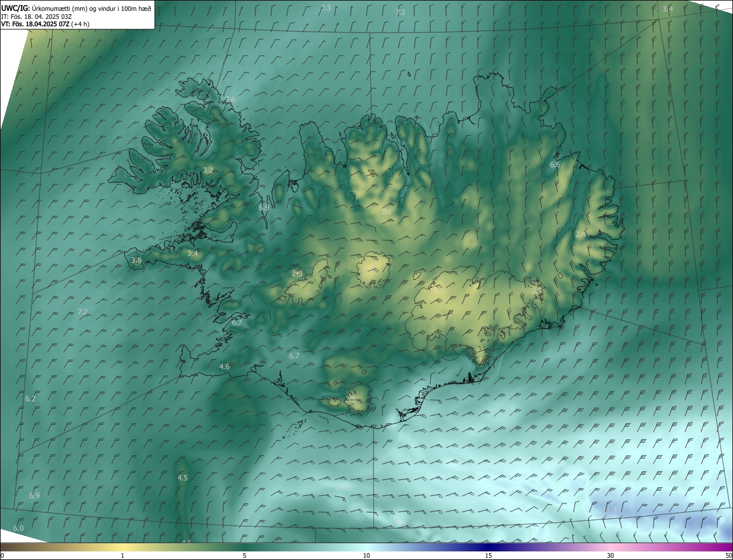Screen dimensions: 733x560
Task: Click the 7.3 value on the map
Action: point(326,8)
